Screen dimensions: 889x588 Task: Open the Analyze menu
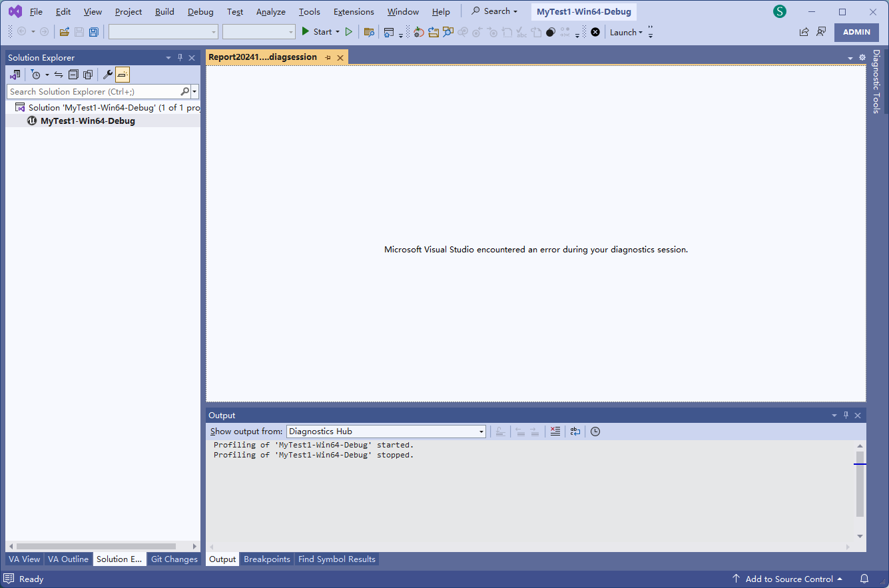[271, 12]
